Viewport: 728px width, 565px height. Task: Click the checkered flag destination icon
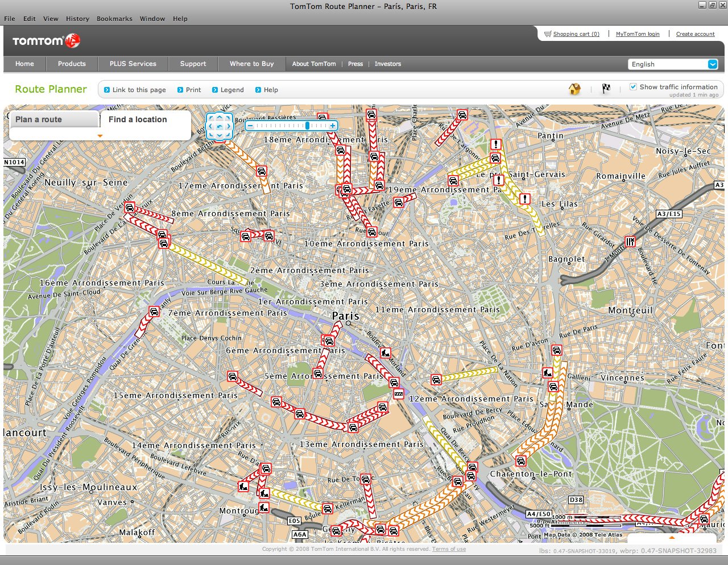pos(606,89)
